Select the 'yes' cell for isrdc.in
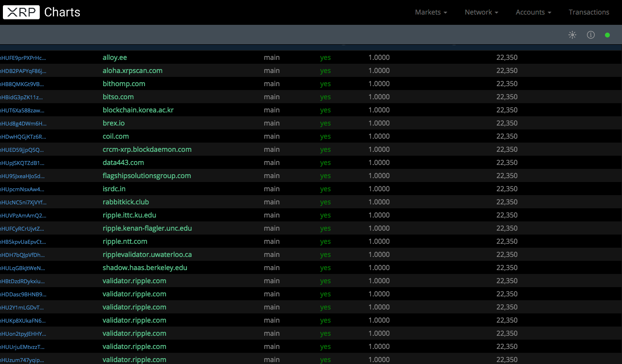622x364 pixels. (x=325, y=189)
